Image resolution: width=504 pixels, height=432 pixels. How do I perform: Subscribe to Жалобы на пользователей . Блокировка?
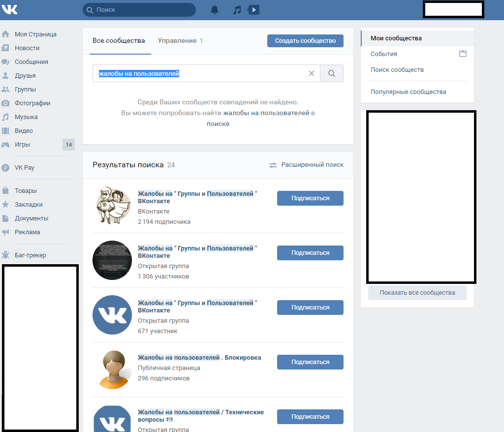[310, 362]
